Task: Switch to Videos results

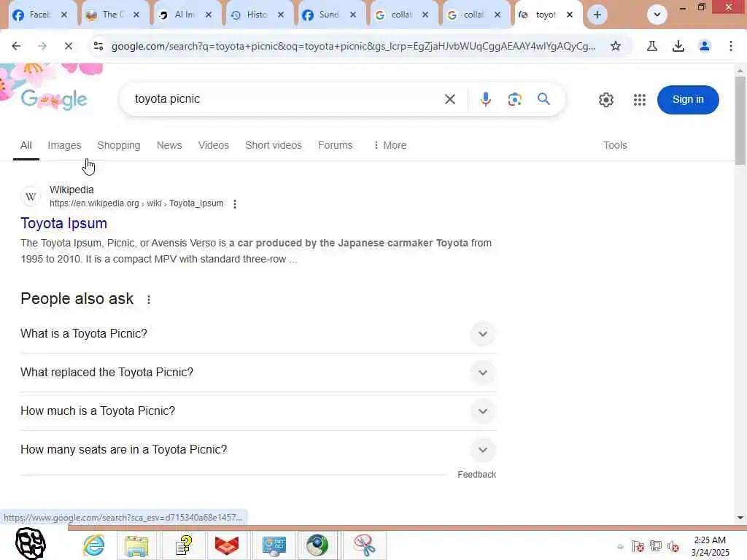Action: (214, 145)
